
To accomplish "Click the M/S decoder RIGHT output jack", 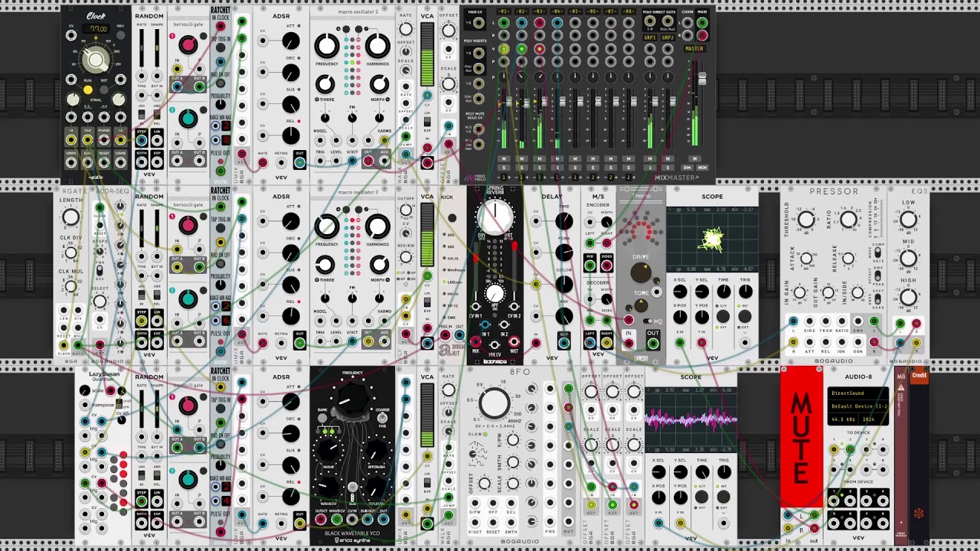I will pyautogui.click(x=606, y=343).
